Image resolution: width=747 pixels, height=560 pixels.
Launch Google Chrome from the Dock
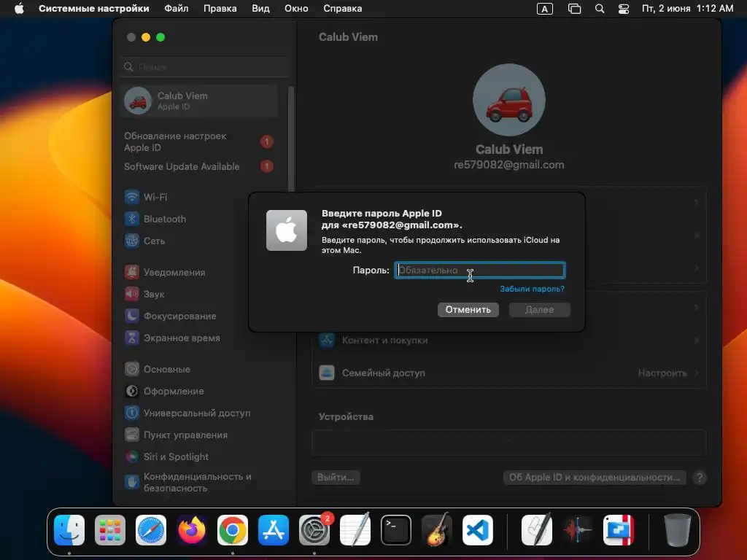[233, 530]
